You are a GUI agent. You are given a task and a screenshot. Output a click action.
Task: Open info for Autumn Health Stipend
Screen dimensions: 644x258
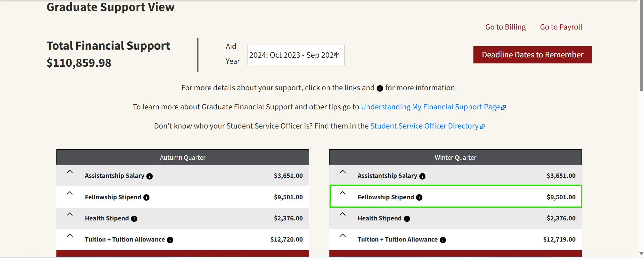tap(134, 218)
